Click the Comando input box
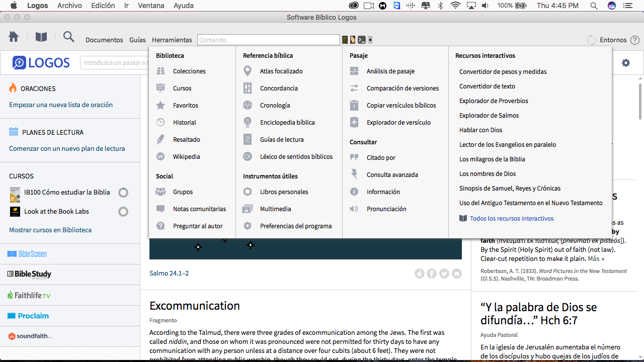The height and width of the screenshot is (362, 644). pyautogui.click(x=269, y=40)
